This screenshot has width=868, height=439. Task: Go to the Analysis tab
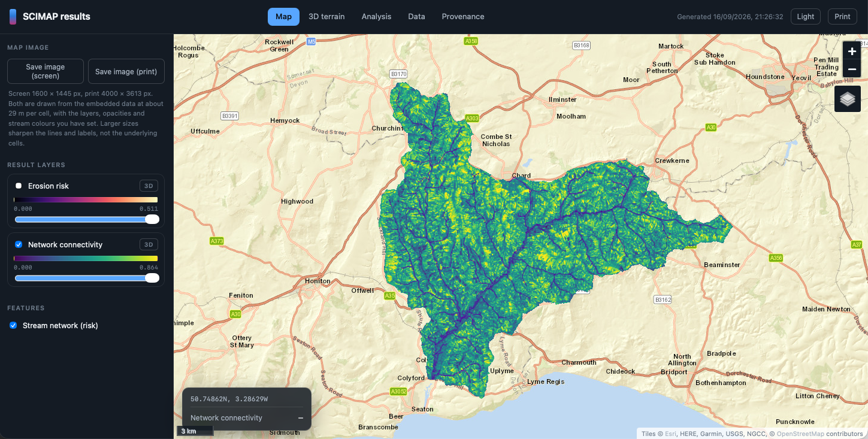[x=376, y=17]
